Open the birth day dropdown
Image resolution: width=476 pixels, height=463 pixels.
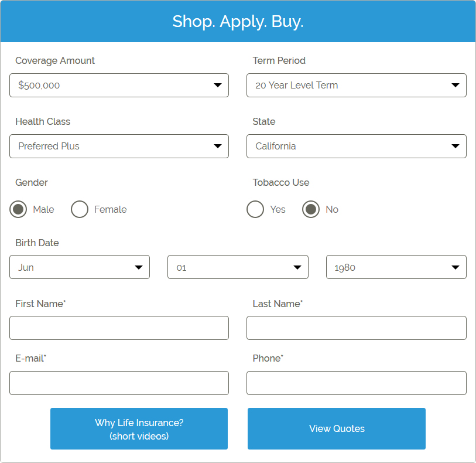[238, 267]
